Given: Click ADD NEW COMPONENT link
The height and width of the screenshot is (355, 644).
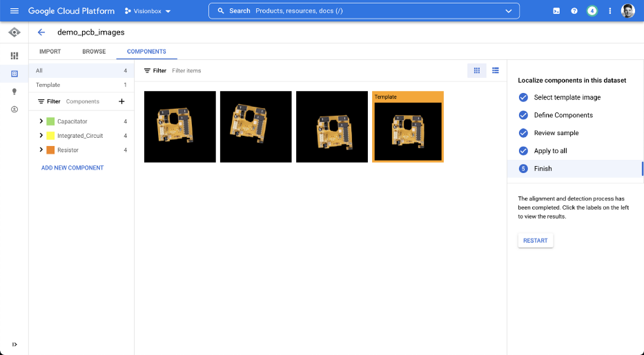Looking at the screenshot, I should click(x=72, y=168).
